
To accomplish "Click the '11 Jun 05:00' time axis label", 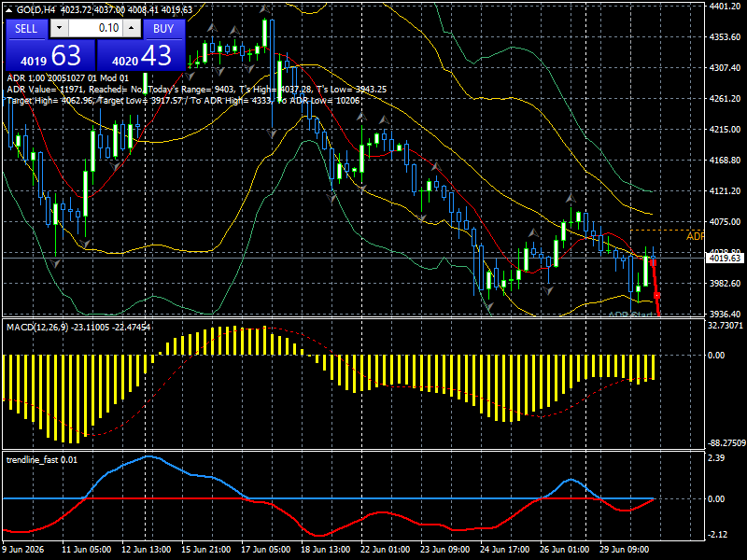I will coord(87,550).
